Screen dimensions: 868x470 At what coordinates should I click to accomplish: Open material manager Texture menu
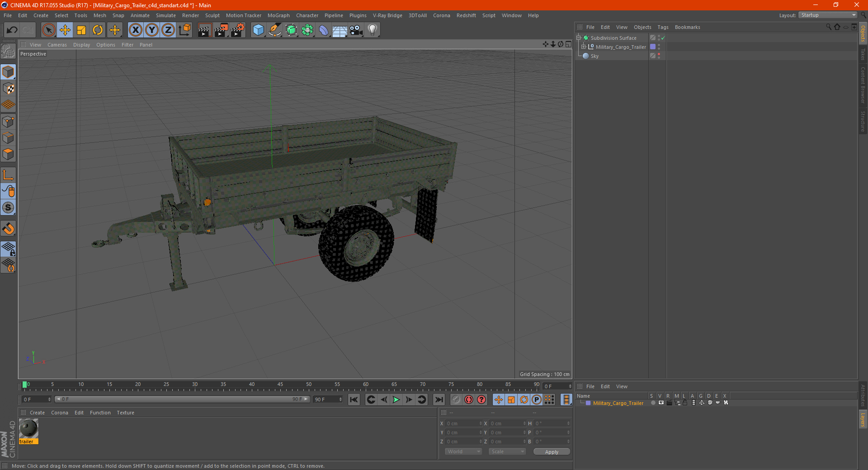(x=125, y=413)
